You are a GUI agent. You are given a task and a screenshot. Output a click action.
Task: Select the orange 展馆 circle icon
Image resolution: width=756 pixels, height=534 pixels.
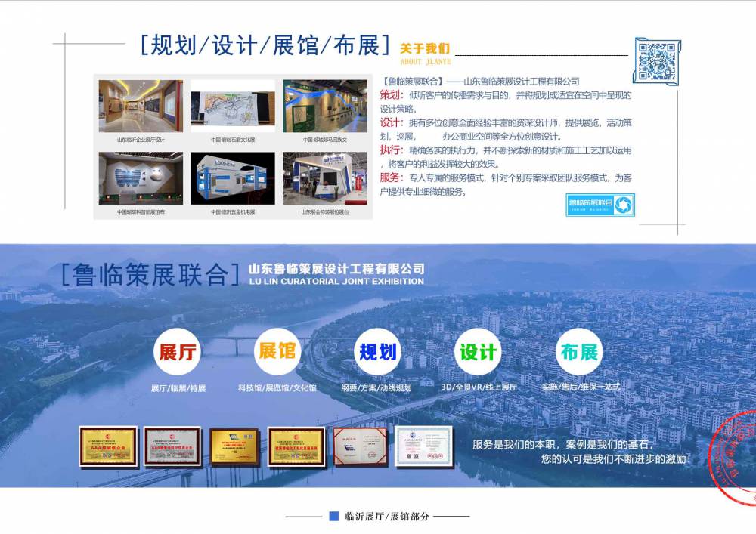pyautogui.click(x=278, y=351)
